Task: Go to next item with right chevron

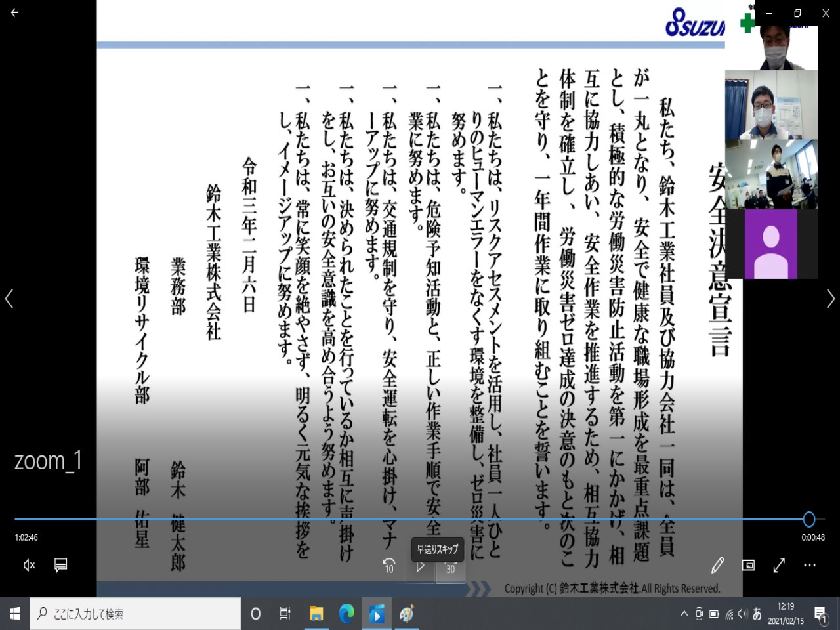Action: click(831, 299)
